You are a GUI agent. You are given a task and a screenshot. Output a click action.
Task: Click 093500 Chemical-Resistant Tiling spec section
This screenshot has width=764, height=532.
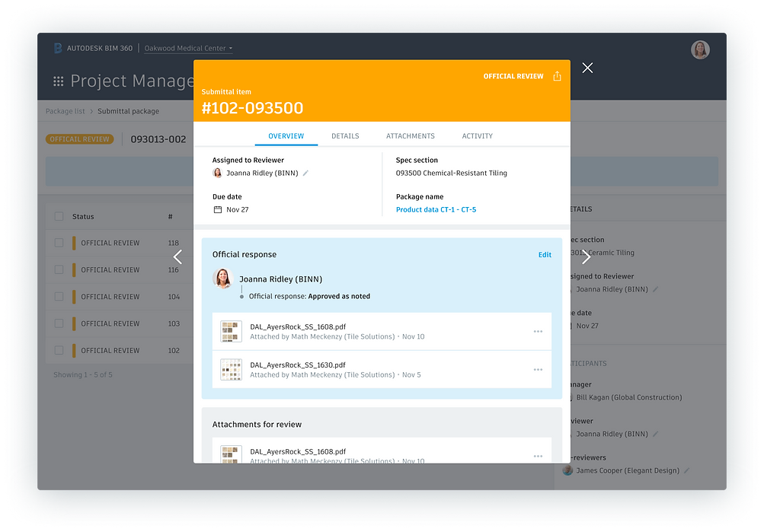coord(451,173)
